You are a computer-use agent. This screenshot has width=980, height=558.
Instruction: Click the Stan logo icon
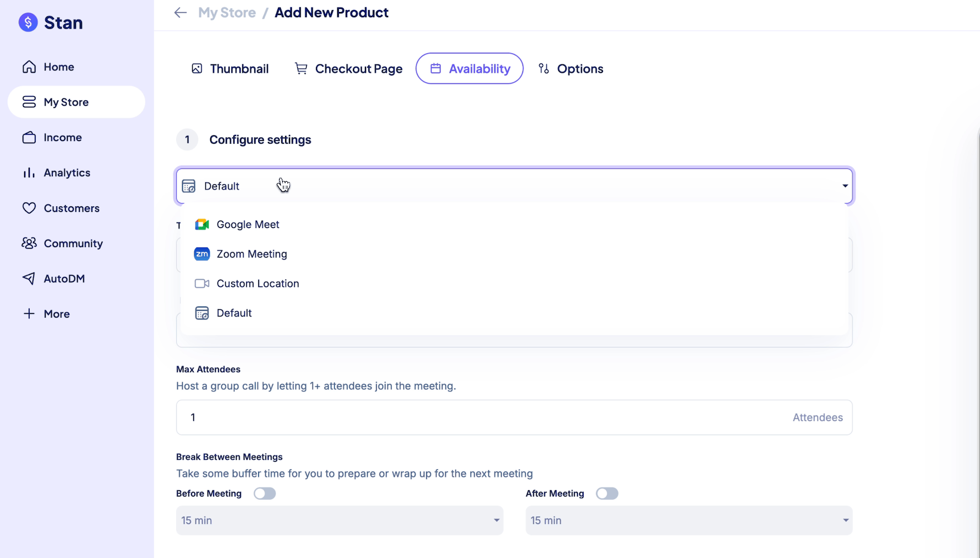pos(28,23)
